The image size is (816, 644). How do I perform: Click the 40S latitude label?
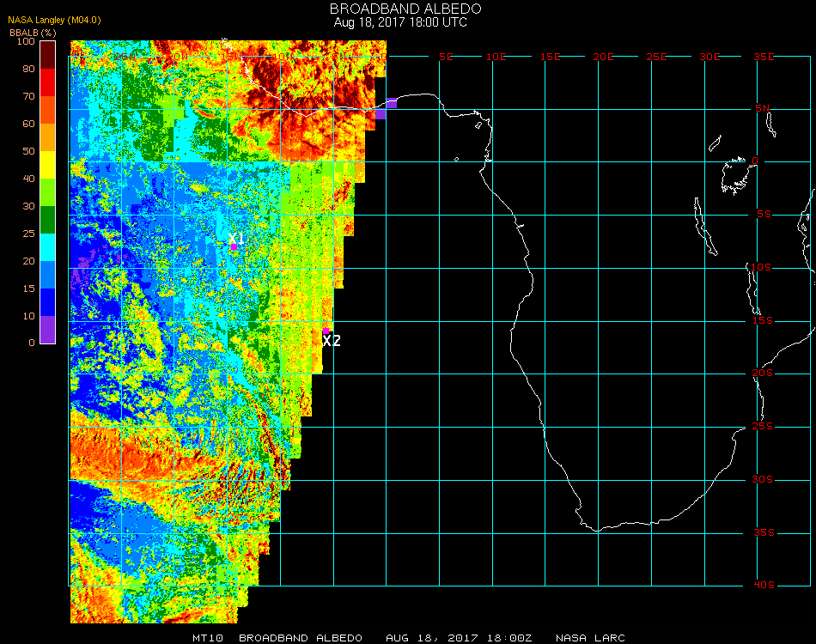pyautogui.click(x=764, y=586)
